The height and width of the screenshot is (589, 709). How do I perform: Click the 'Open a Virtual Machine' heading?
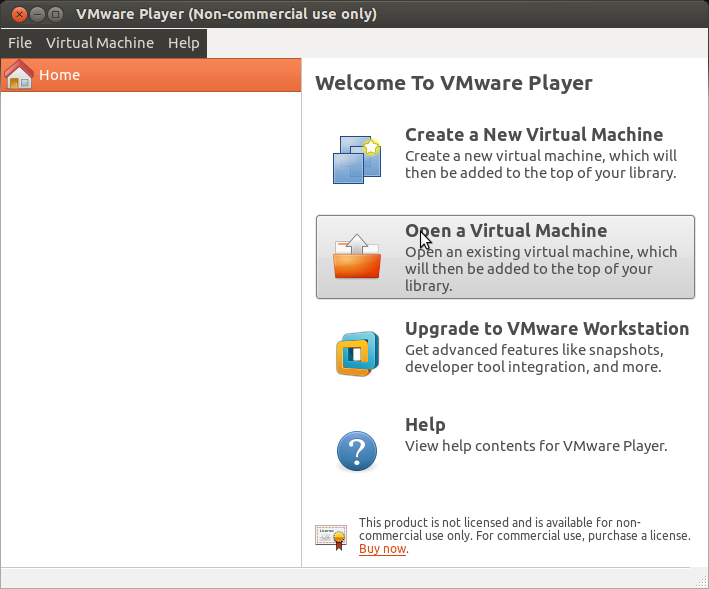(x=506, y=231)
